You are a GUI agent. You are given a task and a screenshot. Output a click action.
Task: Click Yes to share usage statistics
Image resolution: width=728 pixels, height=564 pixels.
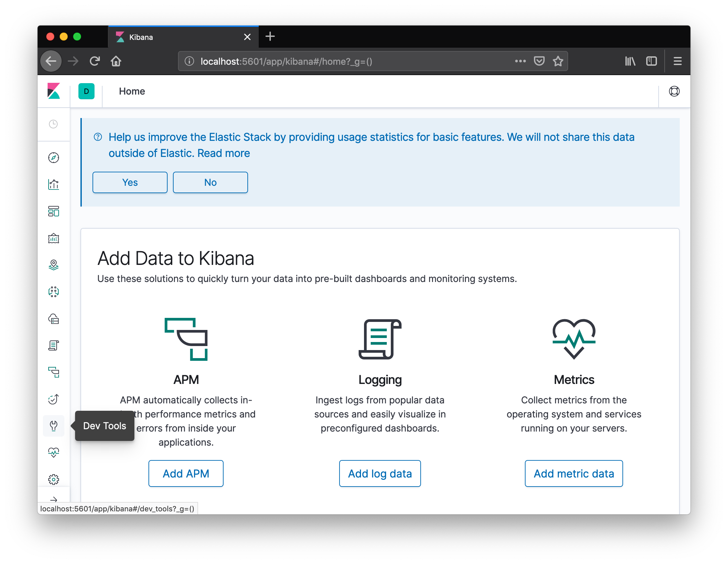pyautogui.click(x=130, y=182)
